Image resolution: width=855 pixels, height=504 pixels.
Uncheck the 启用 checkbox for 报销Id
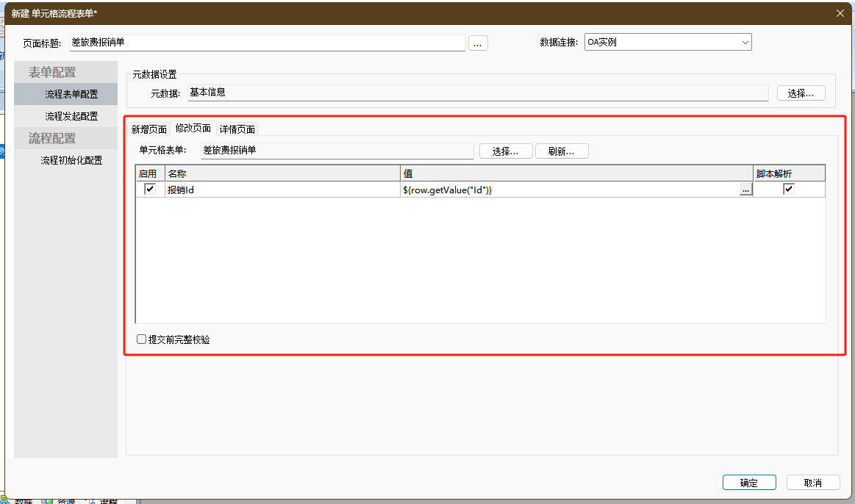click(x=151, y=190)
